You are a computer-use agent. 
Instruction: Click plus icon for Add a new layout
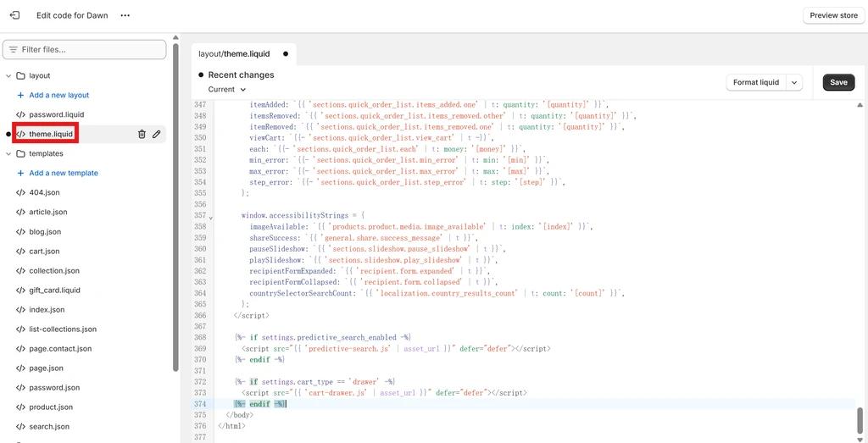[x=20, y=95]
